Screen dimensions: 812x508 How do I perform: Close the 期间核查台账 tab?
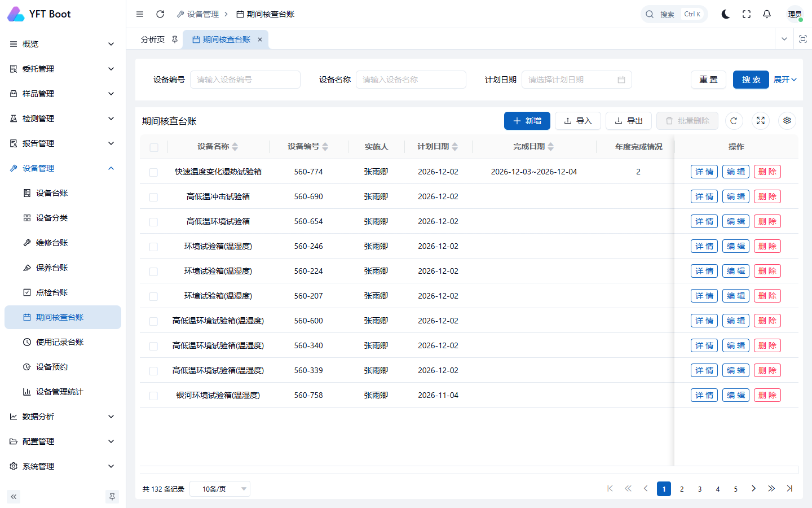pyautogui.click(x=260, y=40)
